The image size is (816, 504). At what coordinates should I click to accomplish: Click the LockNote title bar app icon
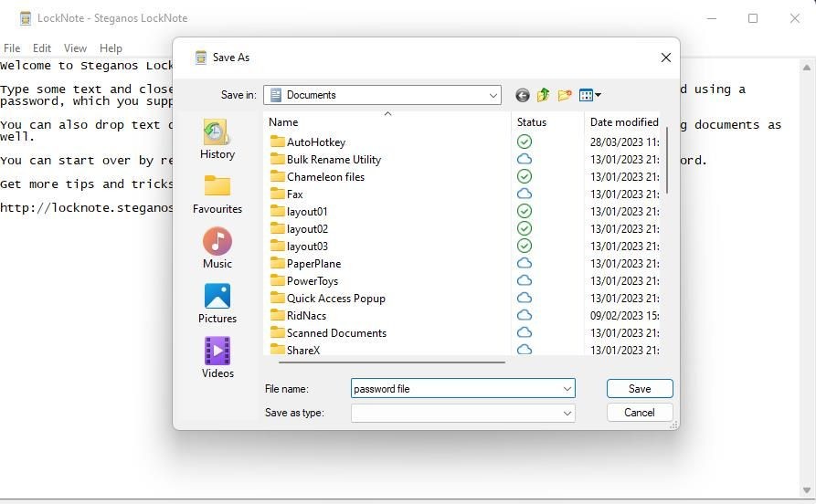click(25, 18)
